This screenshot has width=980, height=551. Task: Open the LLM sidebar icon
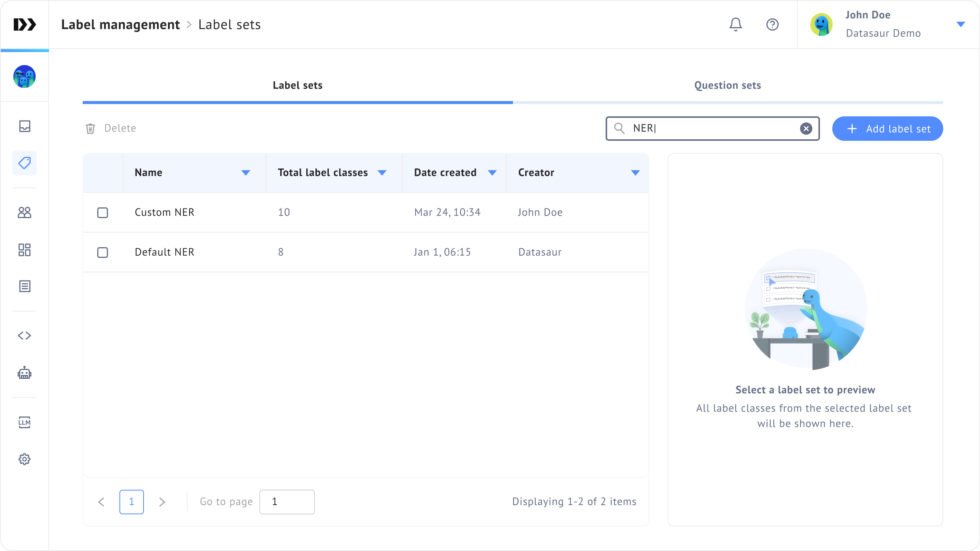point(24,422)
